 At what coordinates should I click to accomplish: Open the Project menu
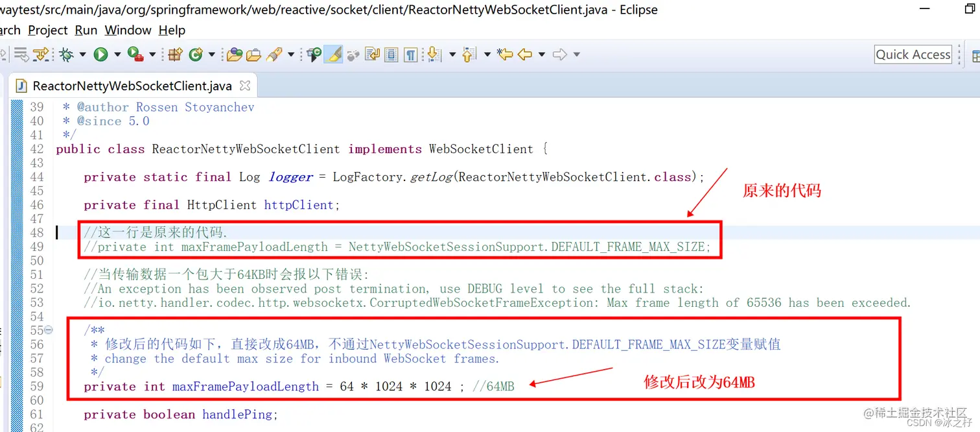click(48, 30)
